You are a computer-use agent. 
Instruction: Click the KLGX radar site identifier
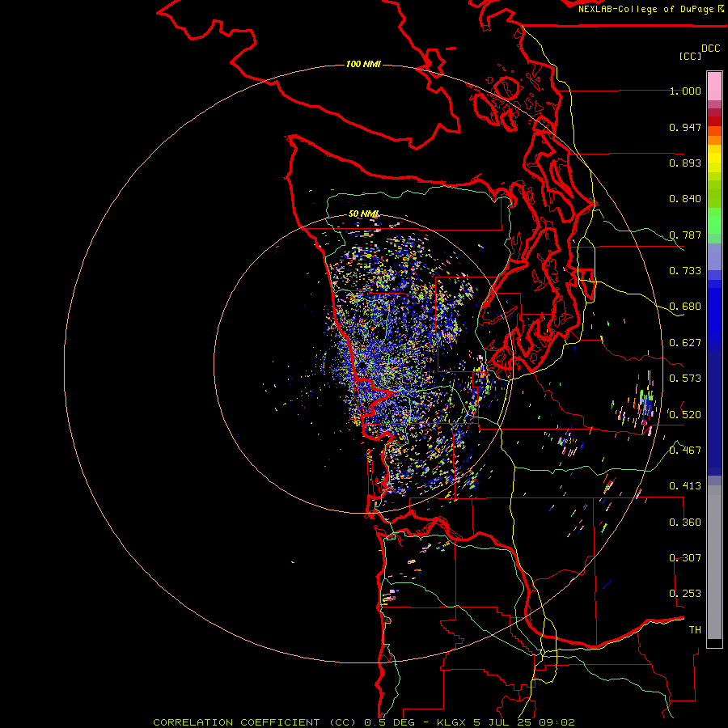tap(451, 722)
